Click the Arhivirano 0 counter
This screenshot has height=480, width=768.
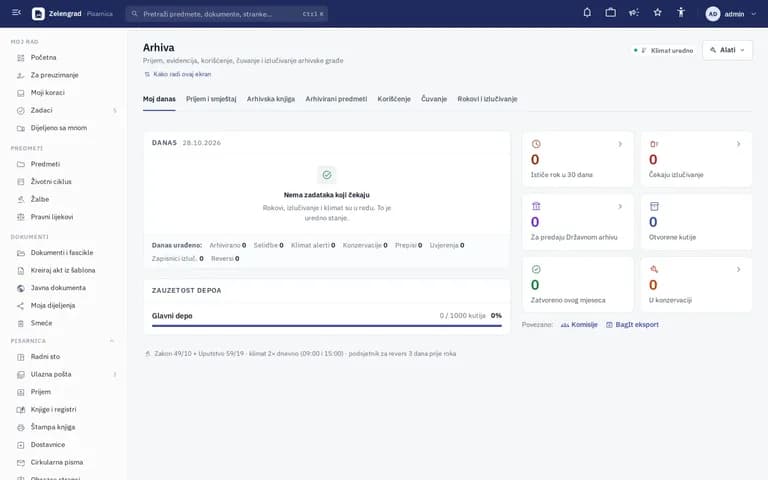coord(228,245)
